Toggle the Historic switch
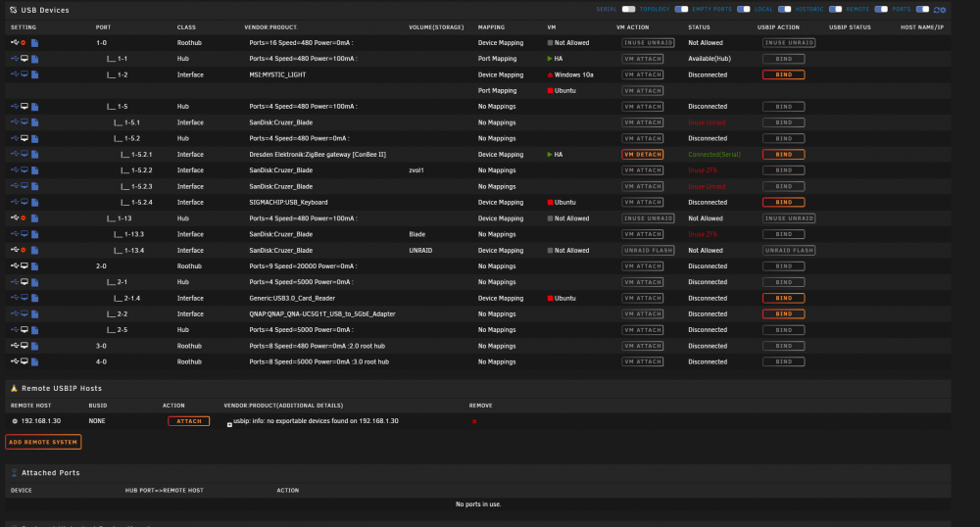 835,10
